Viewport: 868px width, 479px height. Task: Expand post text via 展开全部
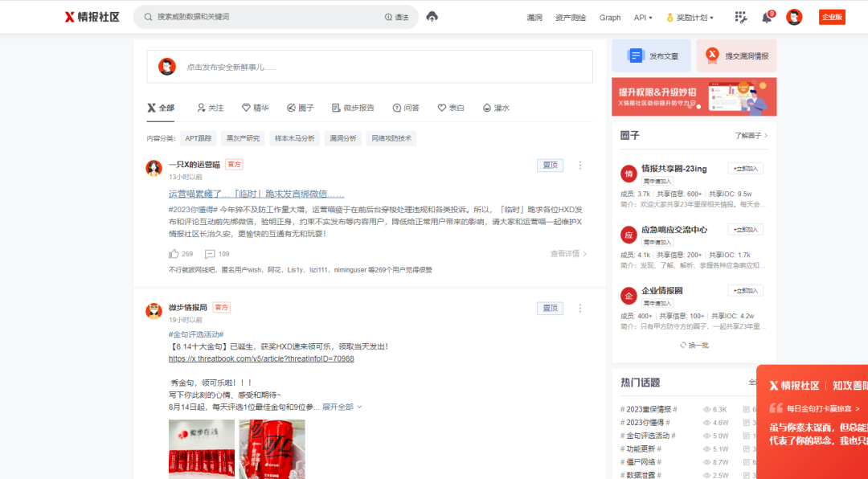[342, 407]
